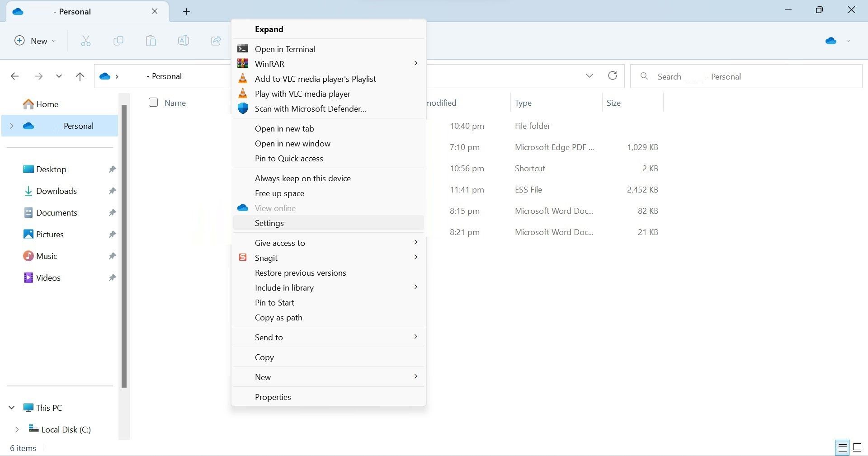Click the Paste icon in the toolbar

[x=151, y=41]
